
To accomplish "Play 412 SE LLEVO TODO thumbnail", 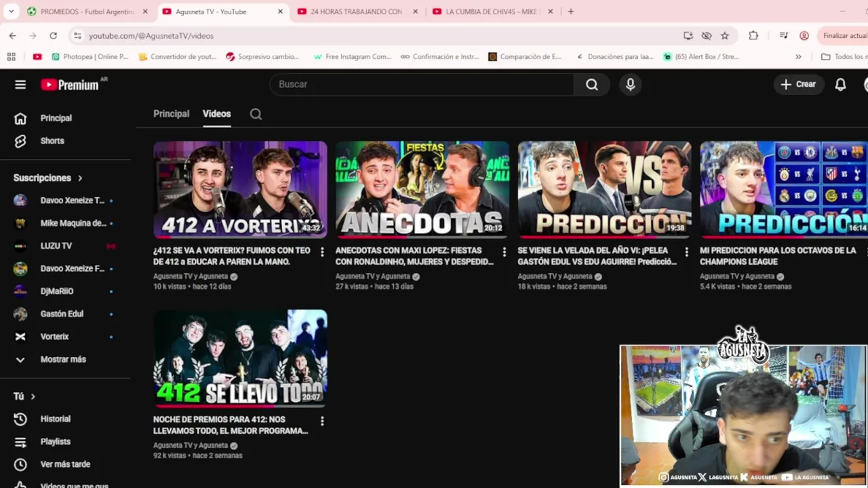I will click(240, 359).
